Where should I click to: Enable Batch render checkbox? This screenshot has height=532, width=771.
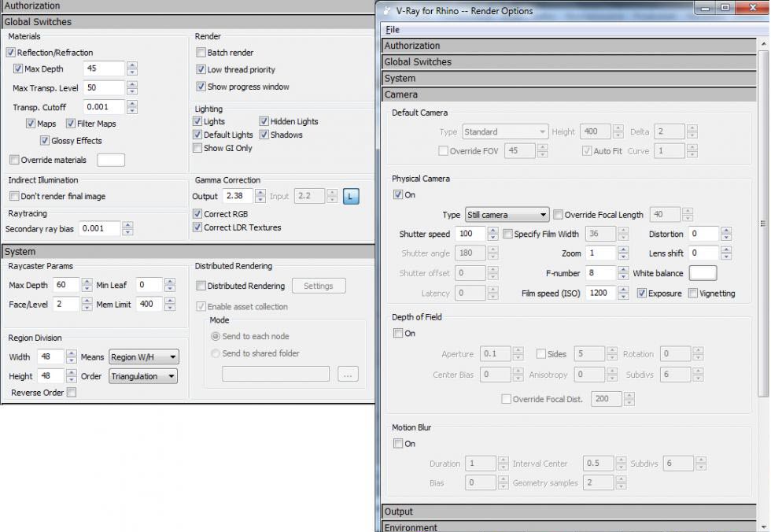tap(201, 52)
